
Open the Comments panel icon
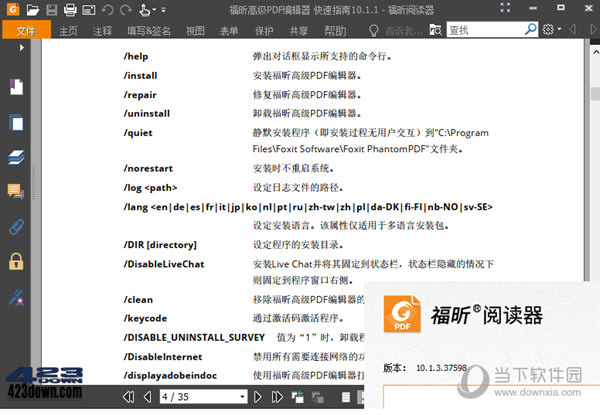point(16,191)
